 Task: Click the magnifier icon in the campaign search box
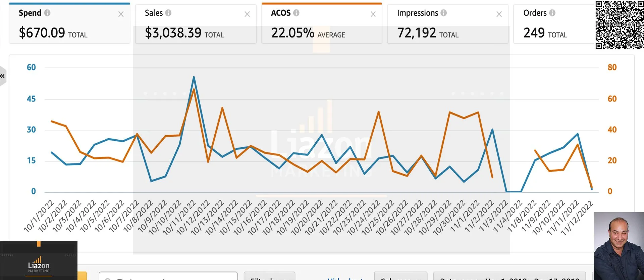[108, 279]
